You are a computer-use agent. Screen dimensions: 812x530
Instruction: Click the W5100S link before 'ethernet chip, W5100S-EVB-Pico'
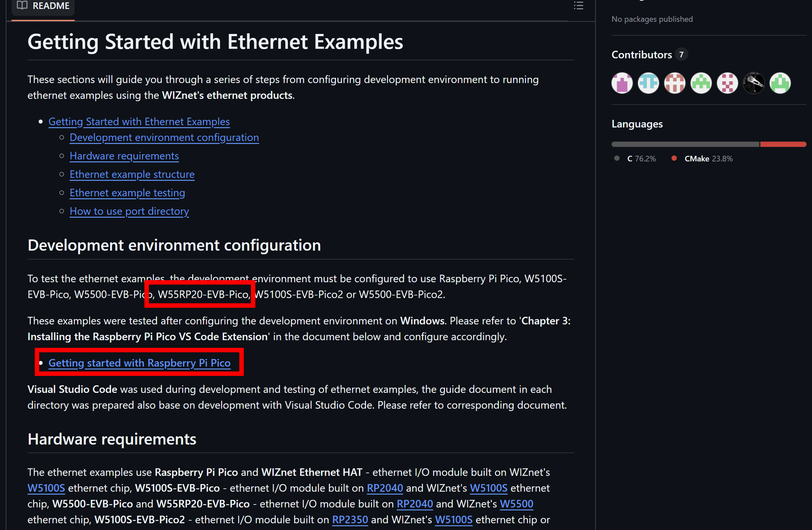pyautogui.click(x=46, y=488)
